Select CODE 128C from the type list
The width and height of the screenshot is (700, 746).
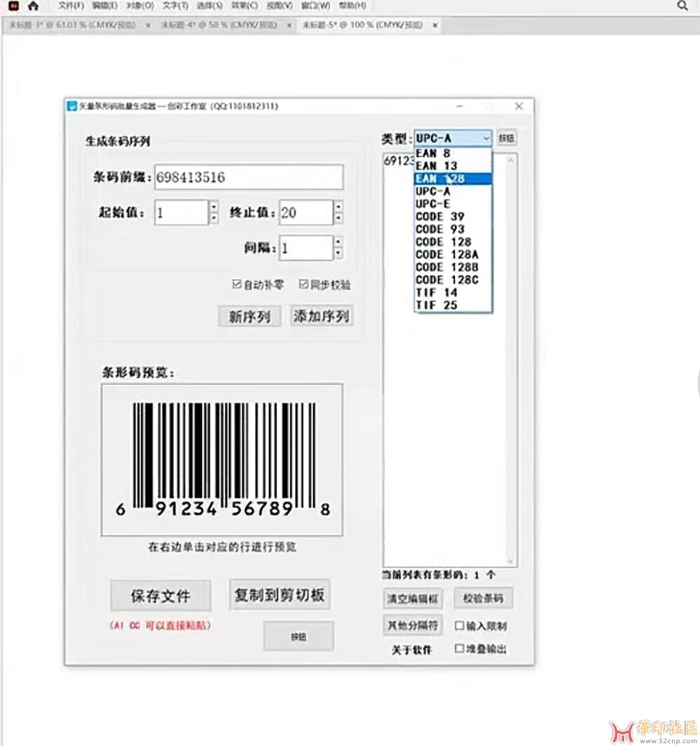tap(453, 280)
